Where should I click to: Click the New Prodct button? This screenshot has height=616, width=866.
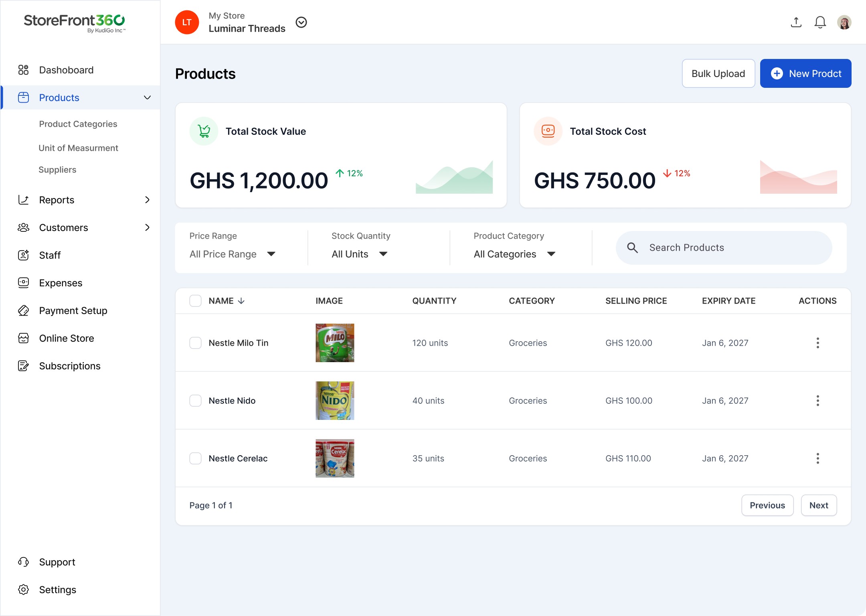click(x=805, y=73)
